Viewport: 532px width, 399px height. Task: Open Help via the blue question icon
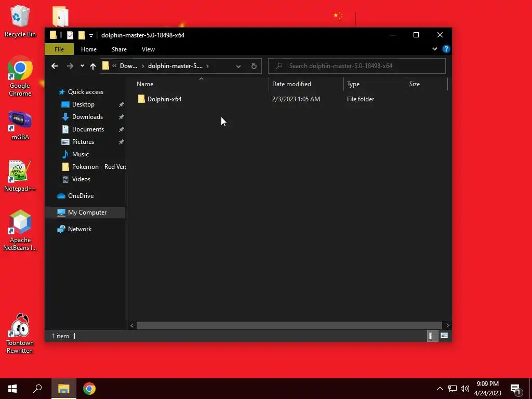pos(446,49)
